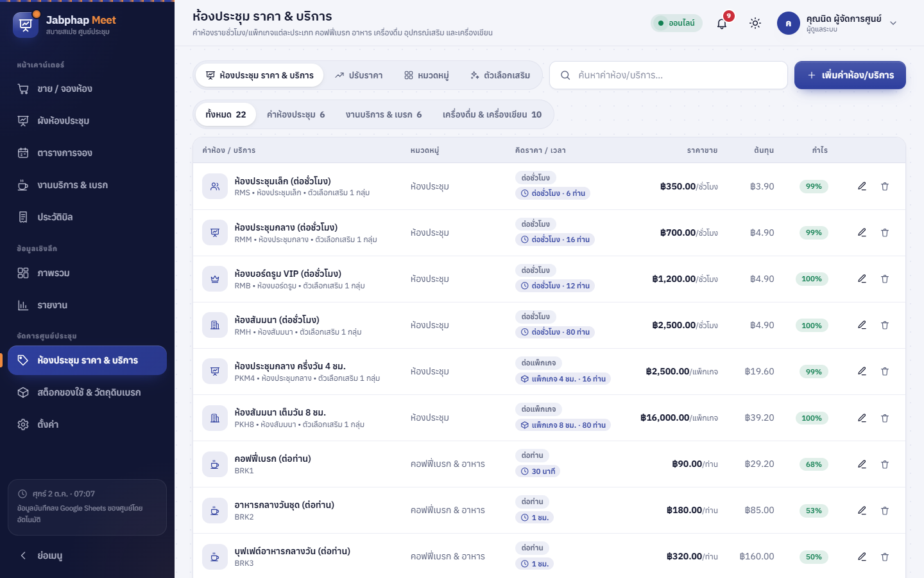
Task: Open ตารางการจอง sidebar item
Action: coord(87,153)
